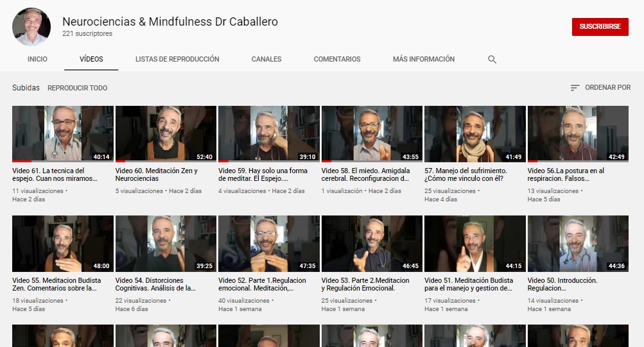Click the Subidas section label
Screen dimensions: 644x347
coord(26,88)
